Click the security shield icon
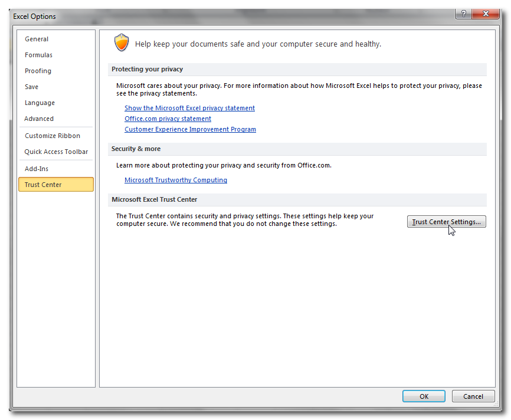511x420 pixels. pos(121,42)
